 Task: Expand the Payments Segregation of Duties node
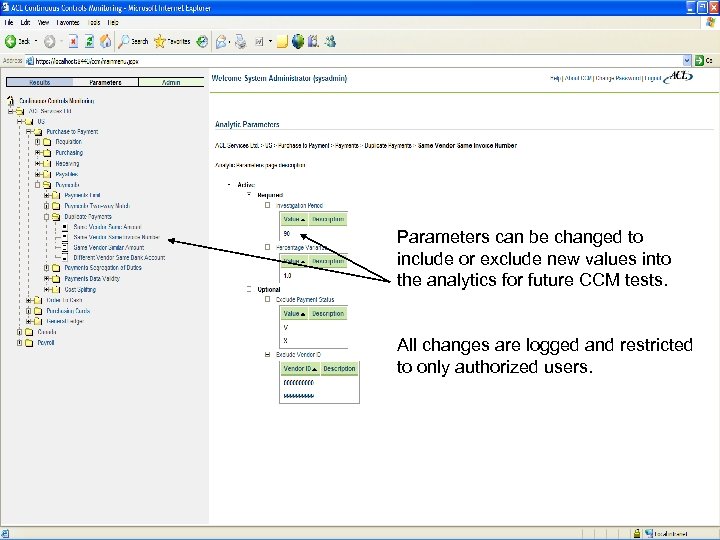click(x=47, y=268)
